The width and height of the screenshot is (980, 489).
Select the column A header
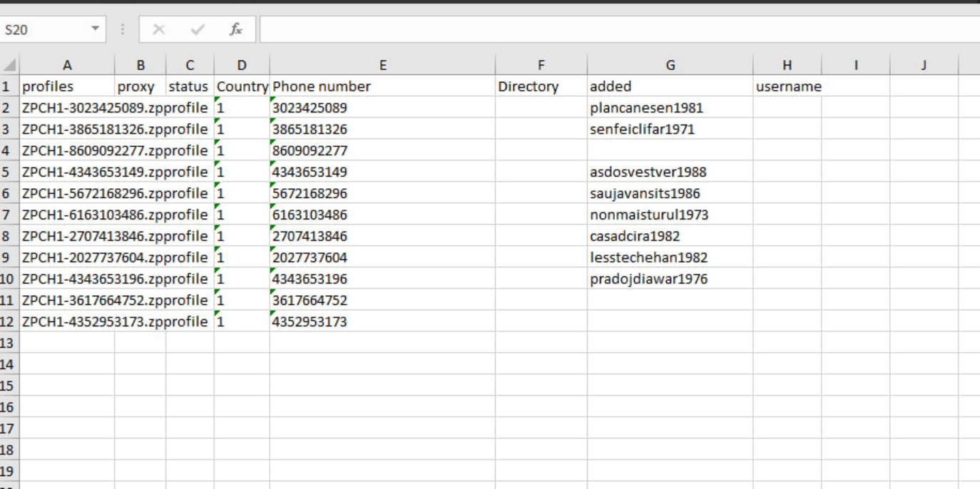(x=67, y=66)
